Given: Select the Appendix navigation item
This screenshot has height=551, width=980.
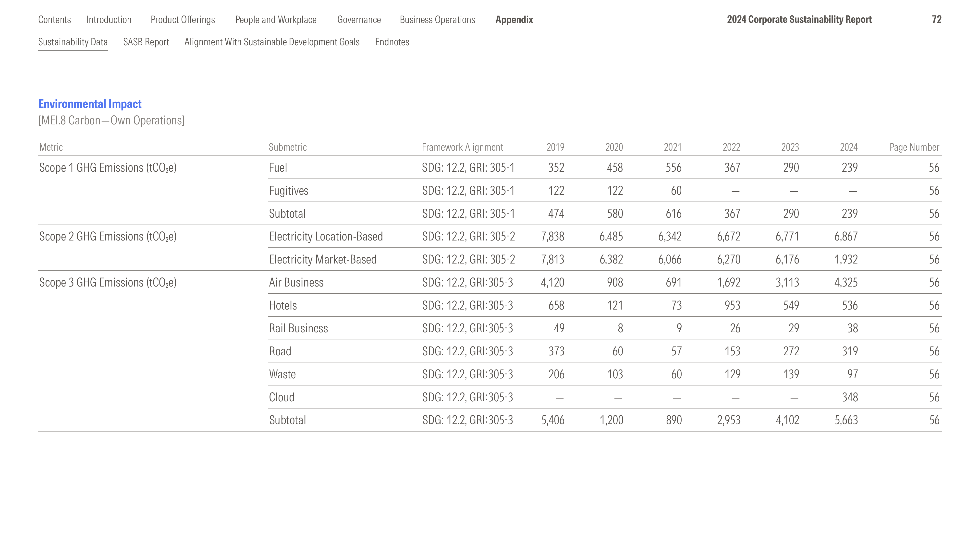Looking at the screenshot, I should click(514, 19).
